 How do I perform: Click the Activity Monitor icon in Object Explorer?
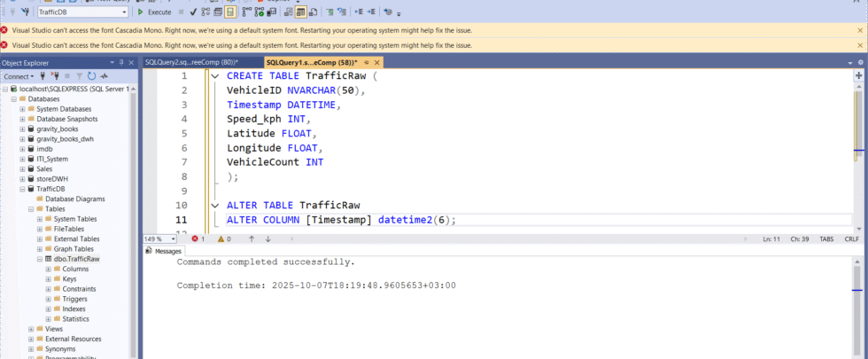(x=105, y=76)
